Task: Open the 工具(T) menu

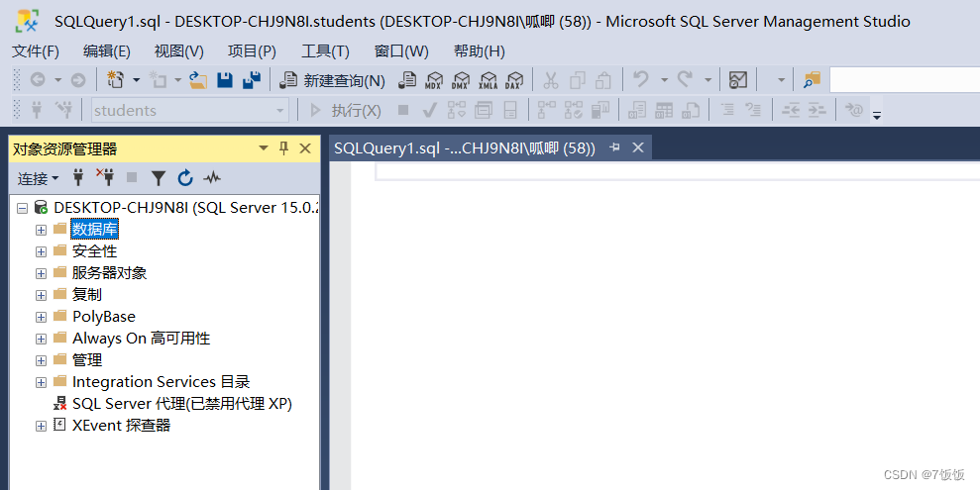Action: pyautogui.click(x=325, y=51)
